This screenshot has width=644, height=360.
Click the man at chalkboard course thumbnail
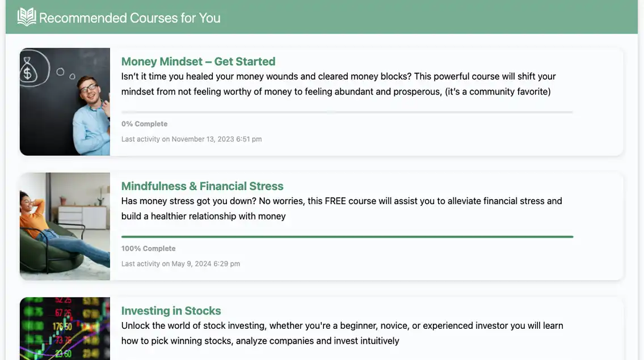pyautogui.click(x=65, y=102)
